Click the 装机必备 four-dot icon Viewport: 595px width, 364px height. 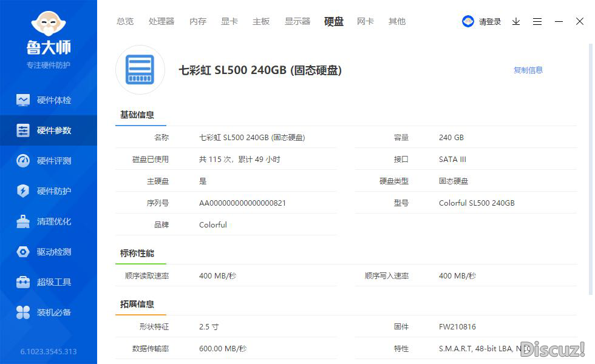click(x=23, y=312)
